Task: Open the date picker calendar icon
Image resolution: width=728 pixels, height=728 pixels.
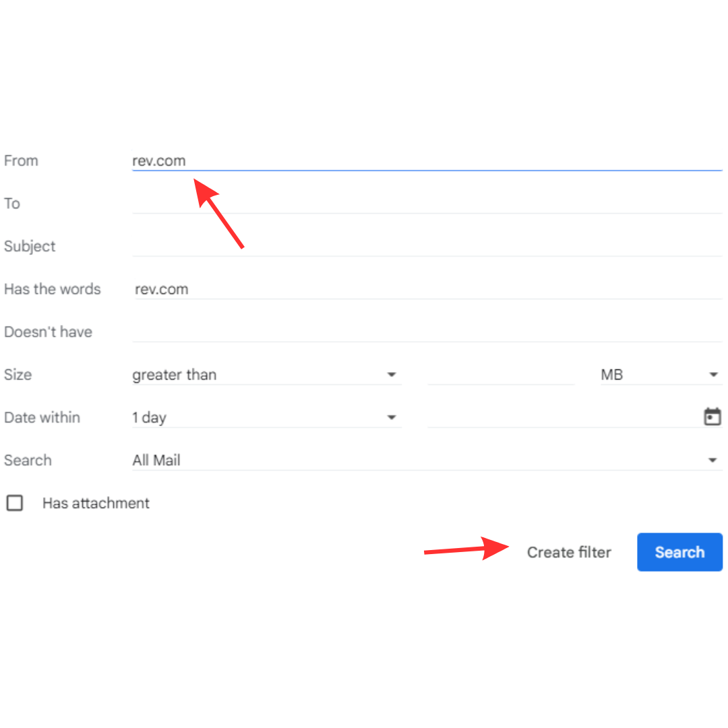Action: tap(712, 417)
